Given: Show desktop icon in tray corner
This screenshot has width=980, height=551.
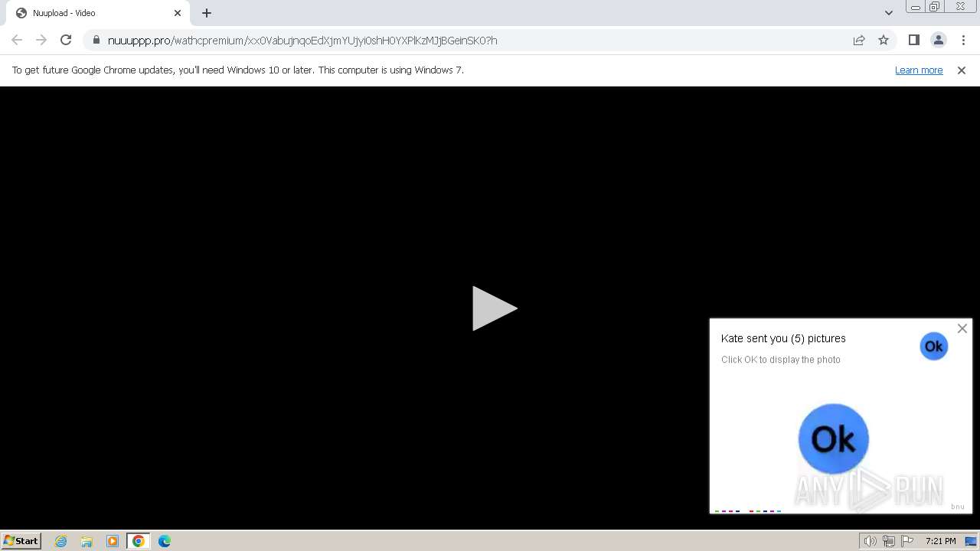Looking at the screenshot, I should coord(971,541).
